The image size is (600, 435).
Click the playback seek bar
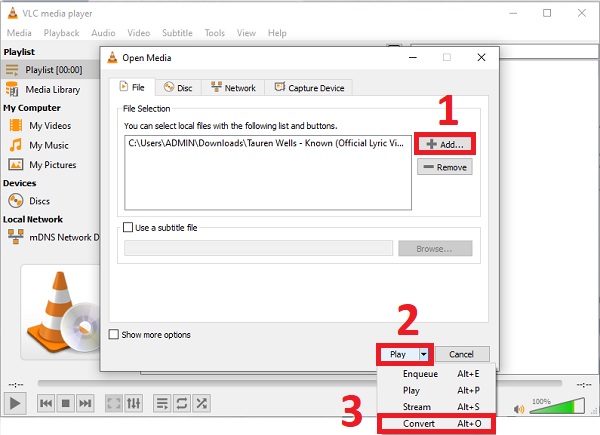tap(300, 383)
